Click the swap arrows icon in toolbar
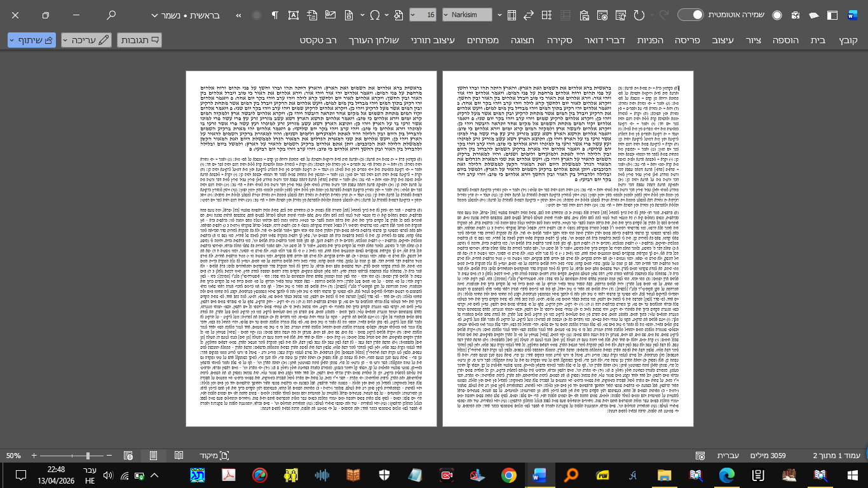 [x=529, y=15]
